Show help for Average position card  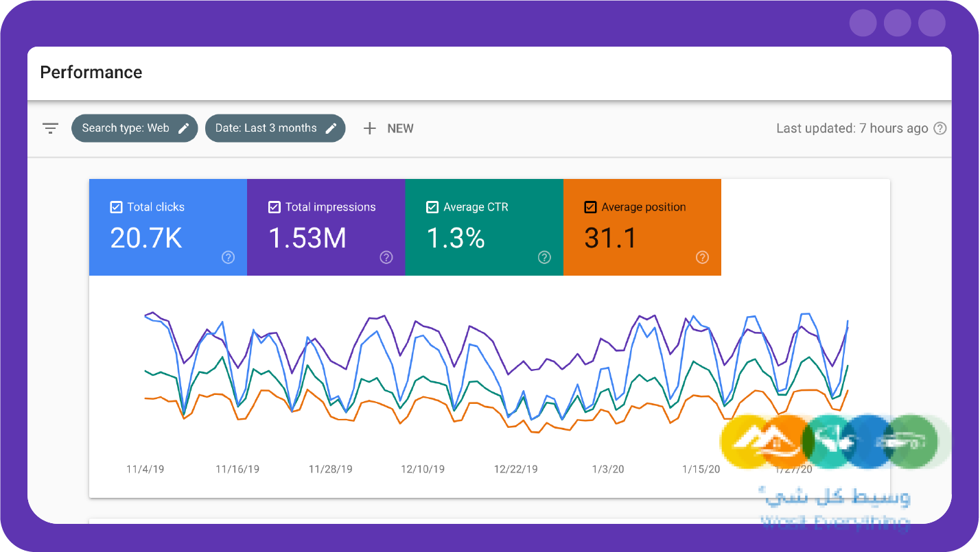coord(702,257)
